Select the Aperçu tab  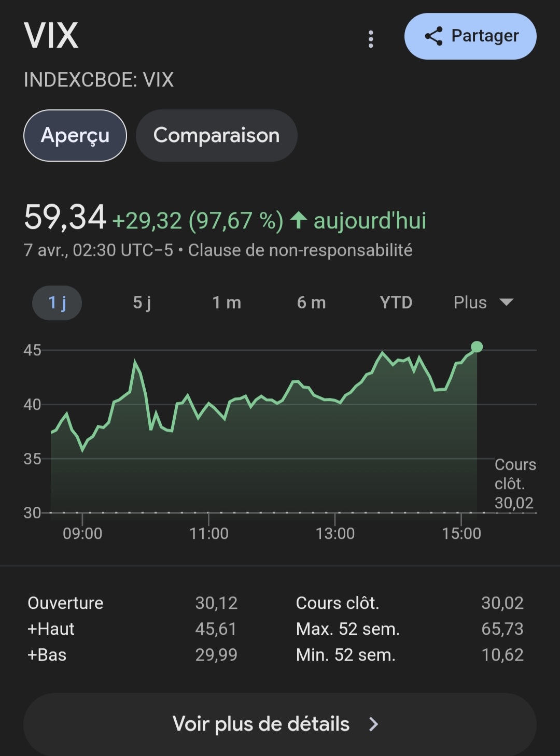pyautogui.click(x=75, y=135)
